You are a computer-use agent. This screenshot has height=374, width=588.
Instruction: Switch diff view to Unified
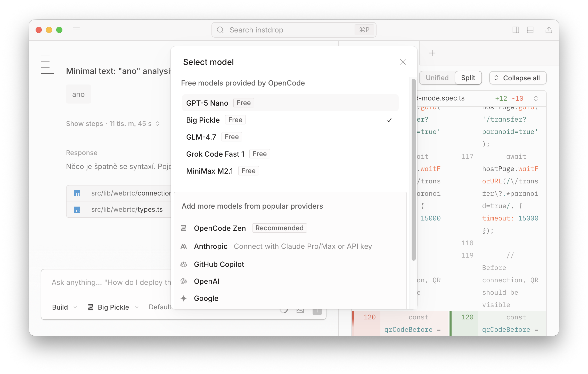[437, 78]
